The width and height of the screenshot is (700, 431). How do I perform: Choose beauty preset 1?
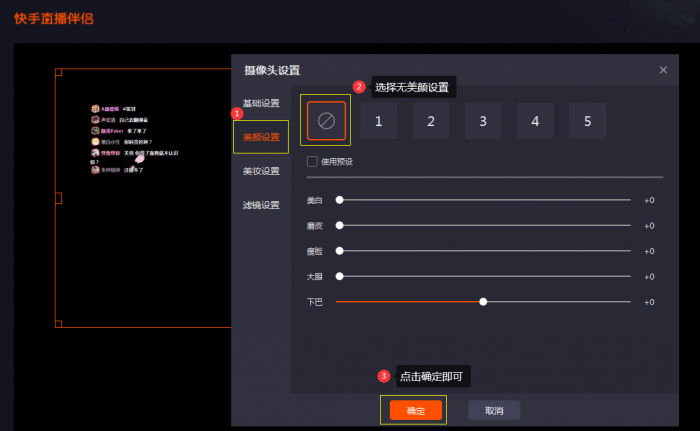pyautogui.click(x=378, y=121)
